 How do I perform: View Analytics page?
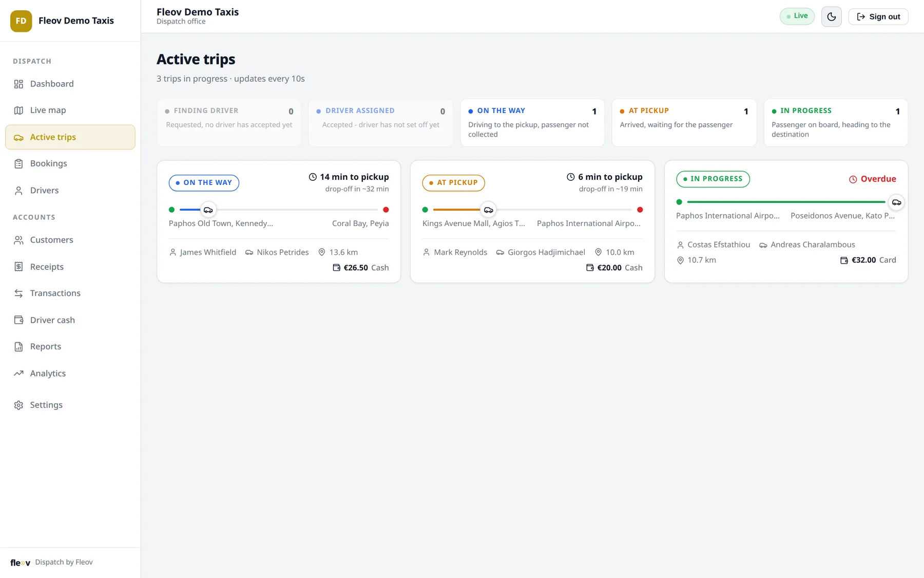70,374
